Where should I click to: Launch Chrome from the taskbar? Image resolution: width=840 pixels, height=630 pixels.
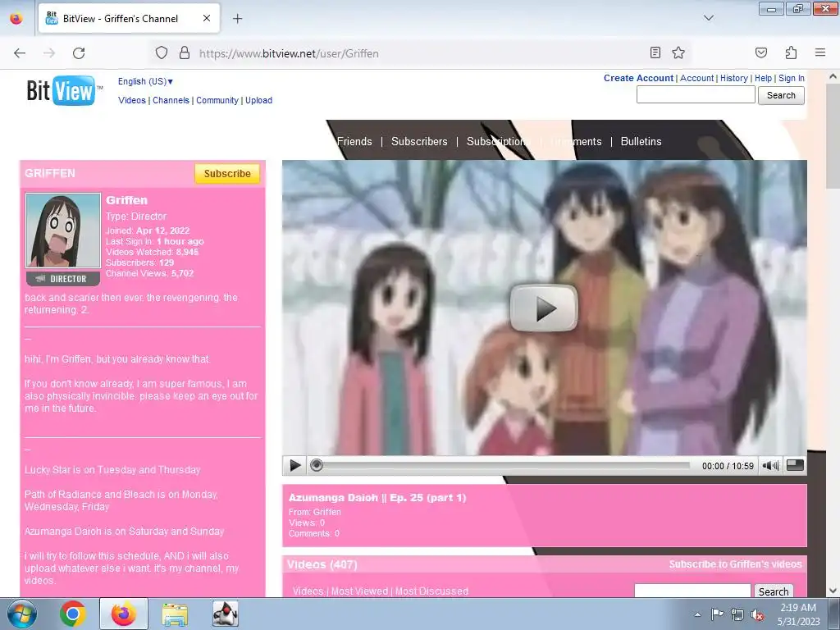[x=73, y=614]
